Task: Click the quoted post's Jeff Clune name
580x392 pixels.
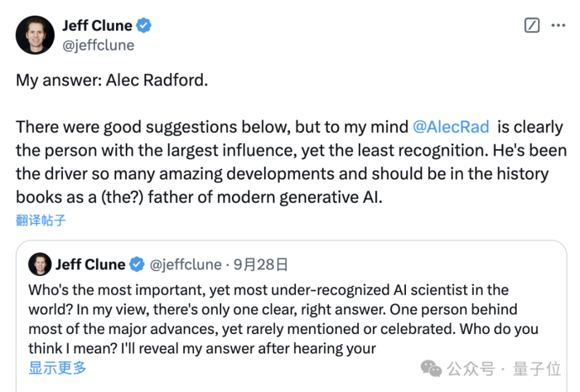Action: coord(89,264)
